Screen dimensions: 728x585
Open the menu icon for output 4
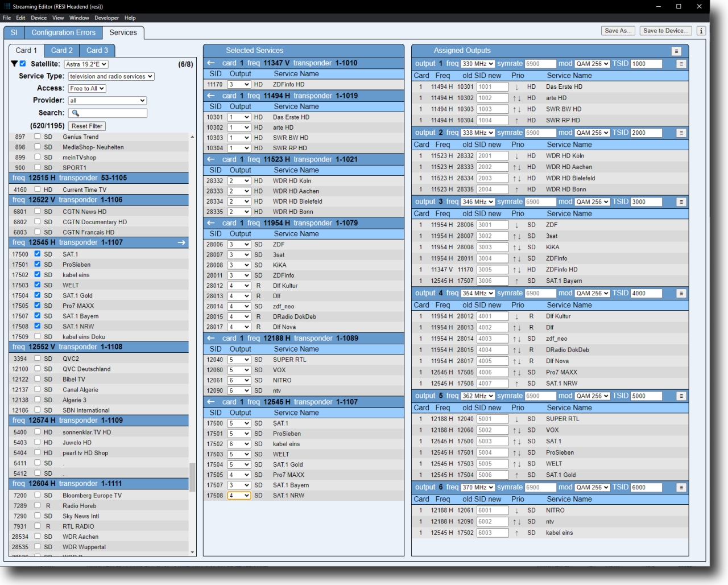pos(681,294)
